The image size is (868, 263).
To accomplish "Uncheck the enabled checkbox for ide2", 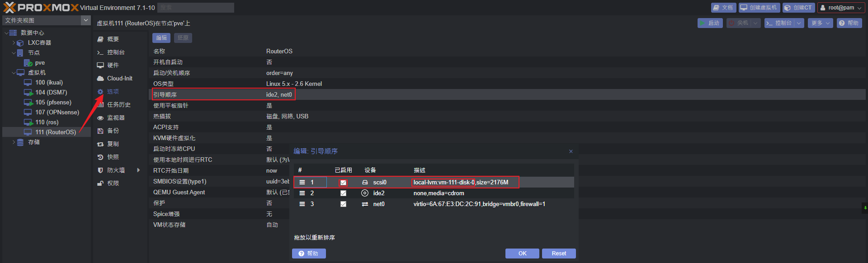I will coord(343,193).
